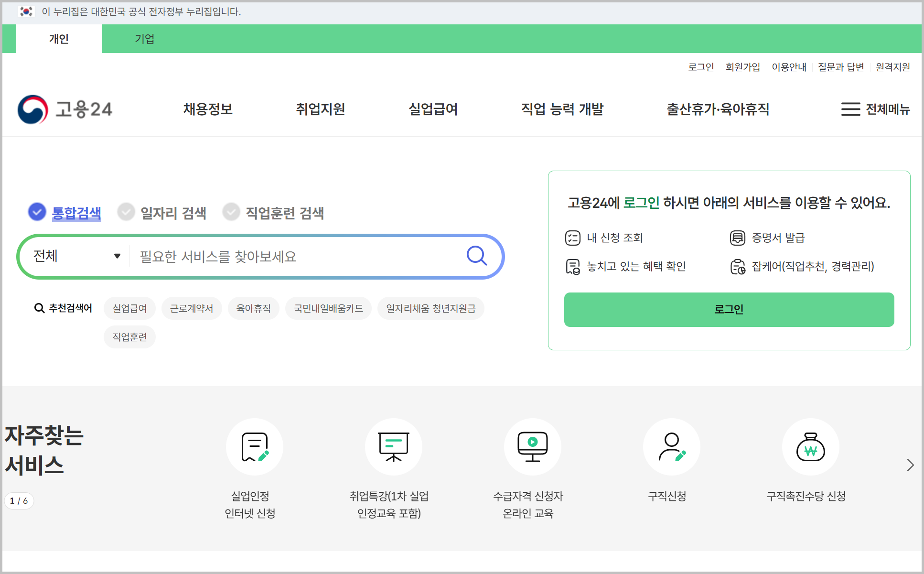Open the 실업급여 main menu

point(433,109)
